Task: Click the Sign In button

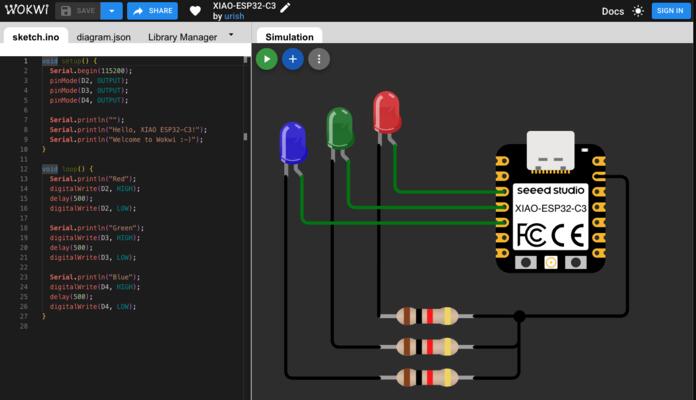Action: tap(670, 11)
